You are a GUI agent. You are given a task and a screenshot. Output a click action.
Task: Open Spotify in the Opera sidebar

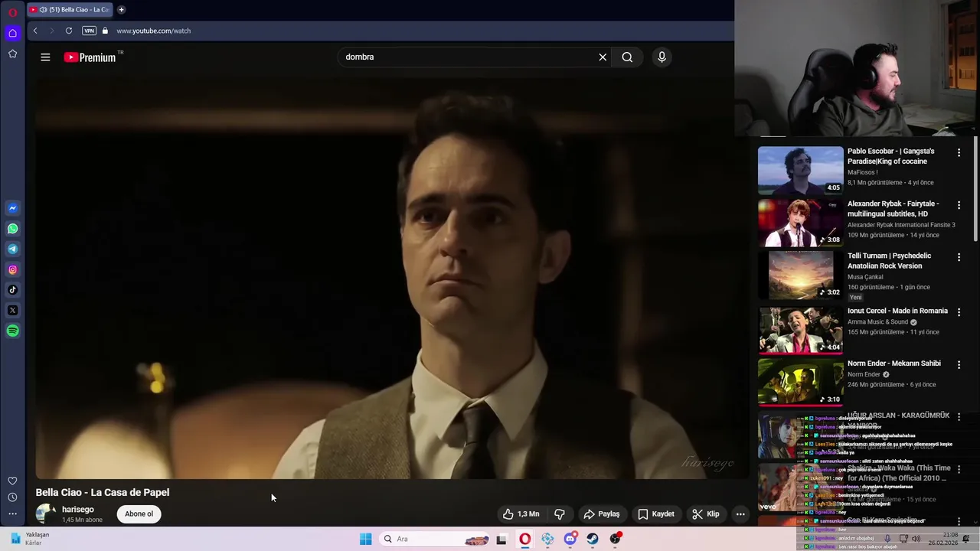(x=12, y=331)
